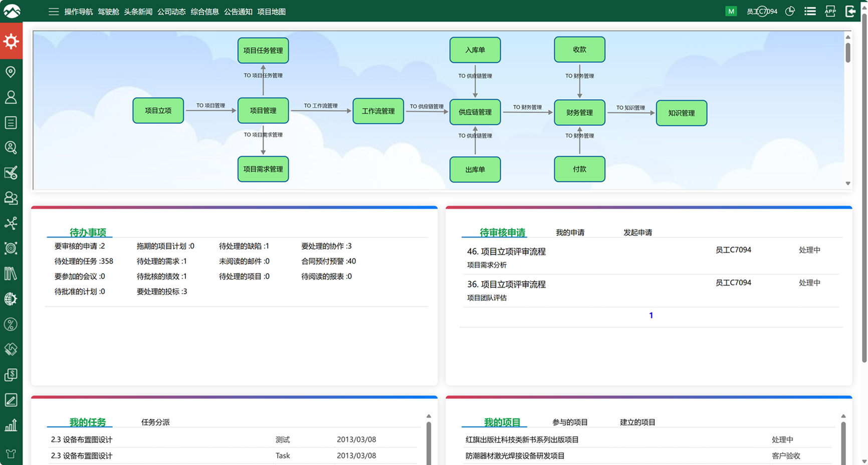868x465 pixels.
Task: Open the 项目地图 menu item
Action: pyautogui.click(x=271, y=12)
